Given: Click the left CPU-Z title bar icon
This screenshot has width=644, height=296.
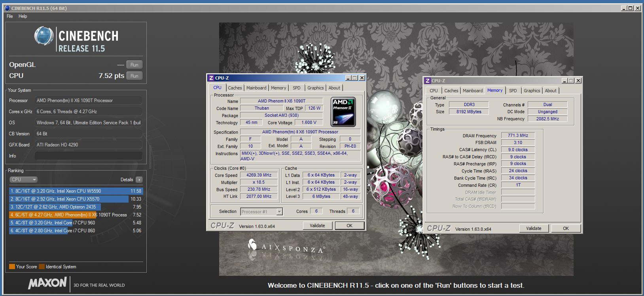Looking at the screenshot, I should [211, 78].
